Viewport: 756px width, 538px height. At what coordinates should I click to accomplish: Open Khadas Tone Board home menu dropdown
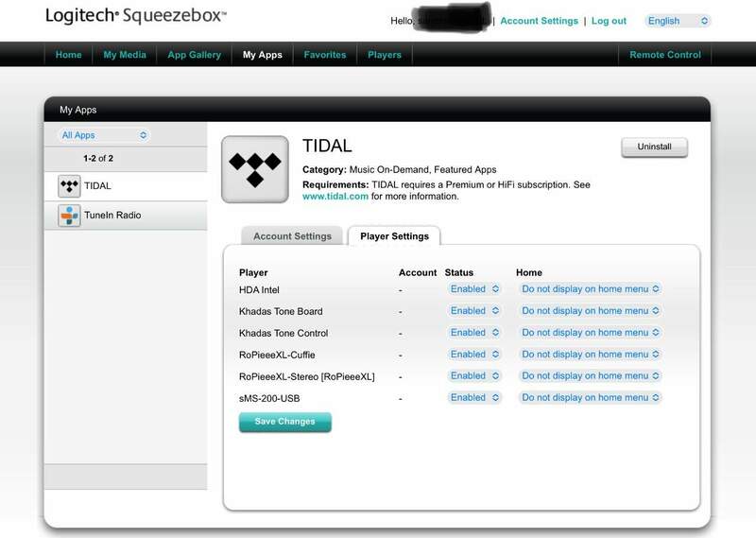pyautogui.click(x=590, y=311)
